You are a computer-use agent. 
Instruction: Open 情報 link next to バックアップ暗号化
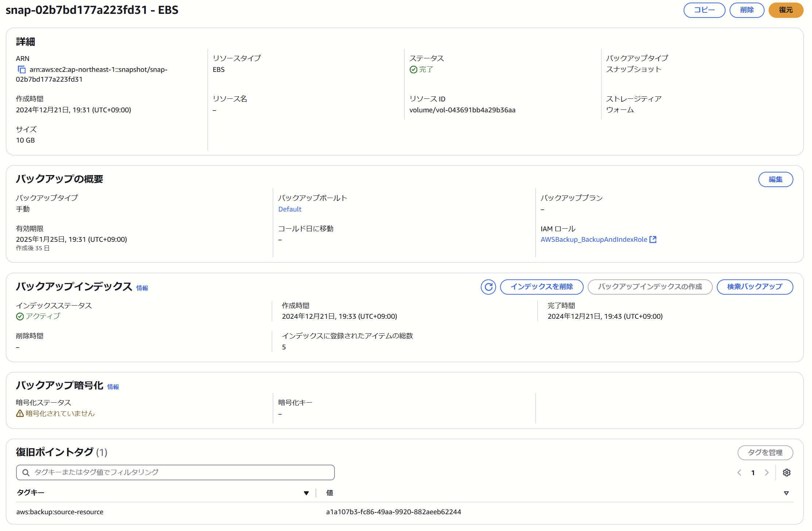coord(113,387)
